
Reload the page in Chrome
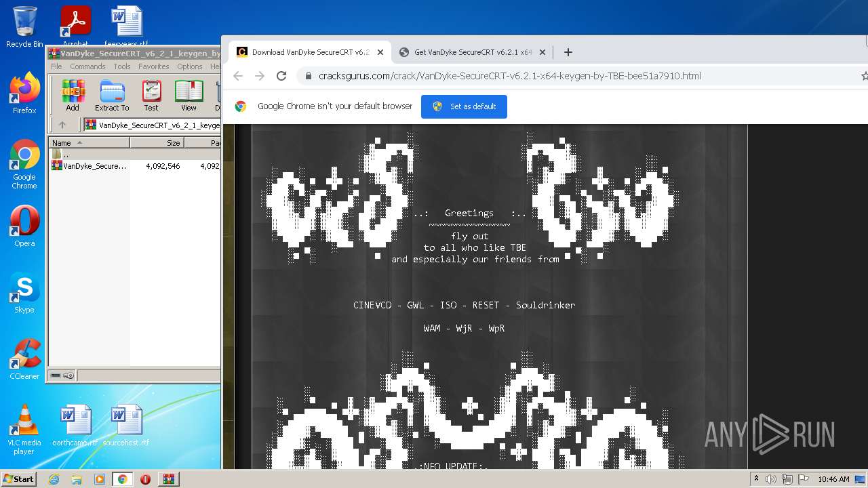click(281, 76)
